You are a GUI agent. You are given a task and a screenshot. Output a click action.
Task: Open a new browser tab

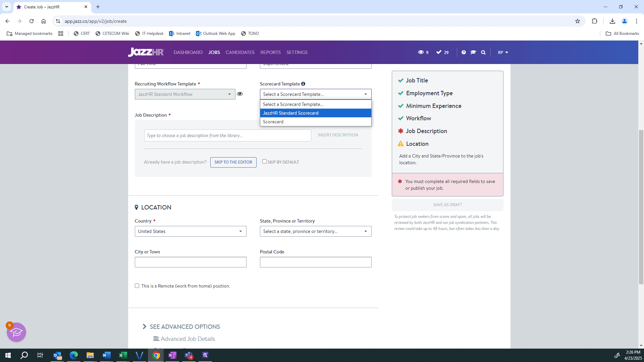[98, 7]
